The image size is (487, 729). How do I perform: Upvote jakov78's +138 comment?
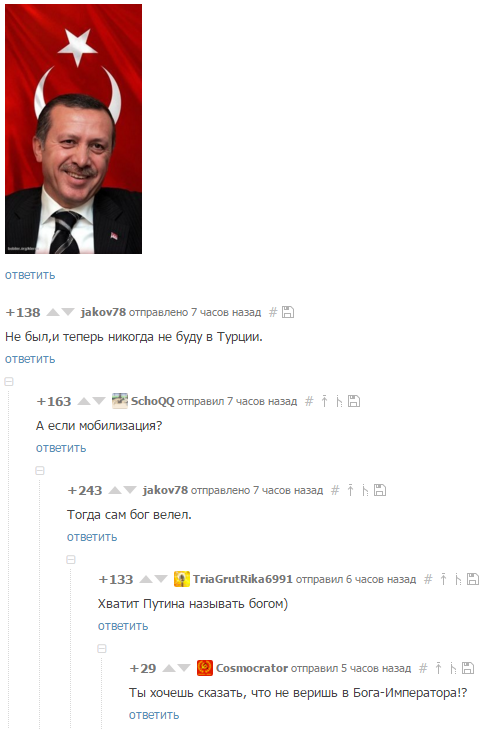tap(53, 312)
